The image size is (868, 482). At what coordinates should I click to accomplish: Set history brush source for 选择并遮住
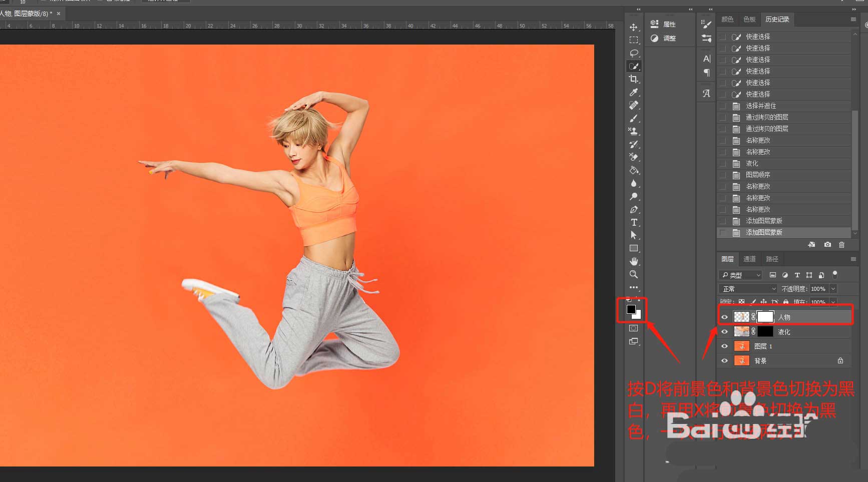click(x=722, y=106)
